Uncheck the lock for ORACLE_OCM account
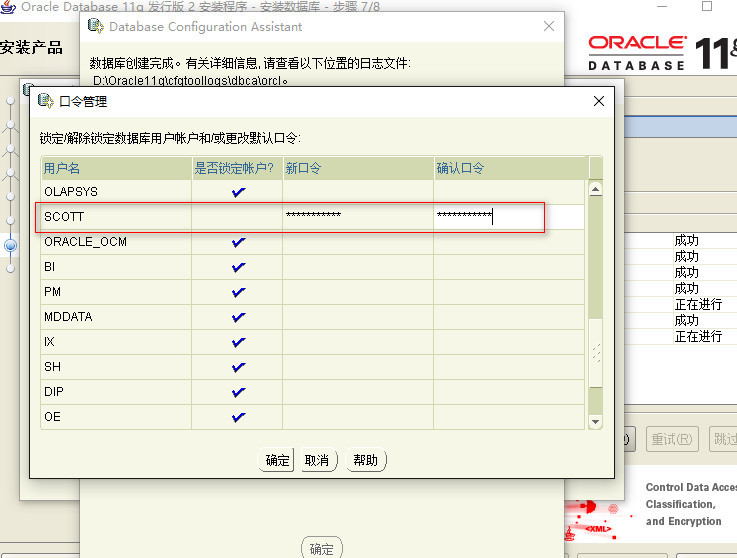Viewport: 737px width, 558px height. click(x=238, y=242)
